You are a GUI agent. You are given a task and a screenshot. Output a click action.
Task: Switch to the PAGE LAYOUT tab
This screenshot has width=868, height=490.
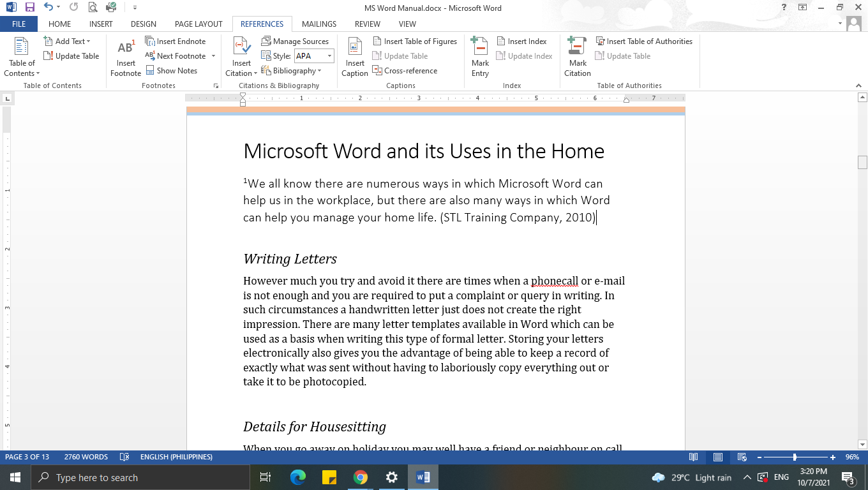pos(198,24)
